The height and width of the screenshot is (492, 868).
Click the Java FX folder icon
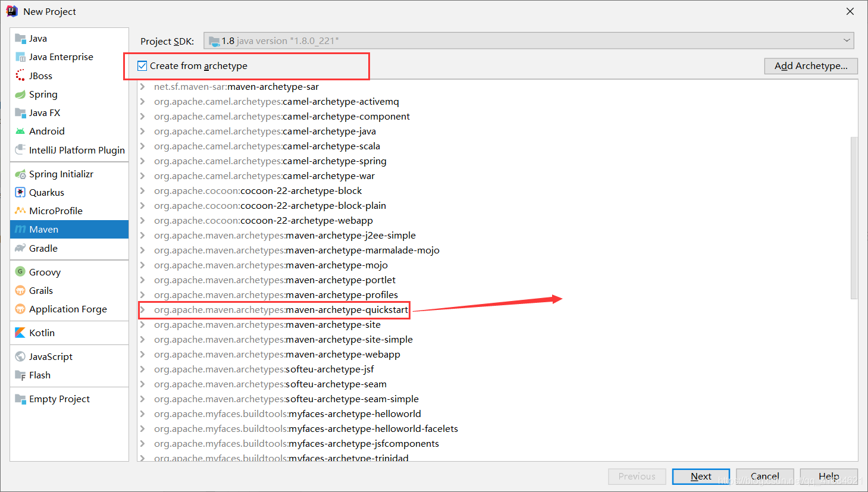tap(20, 112)
